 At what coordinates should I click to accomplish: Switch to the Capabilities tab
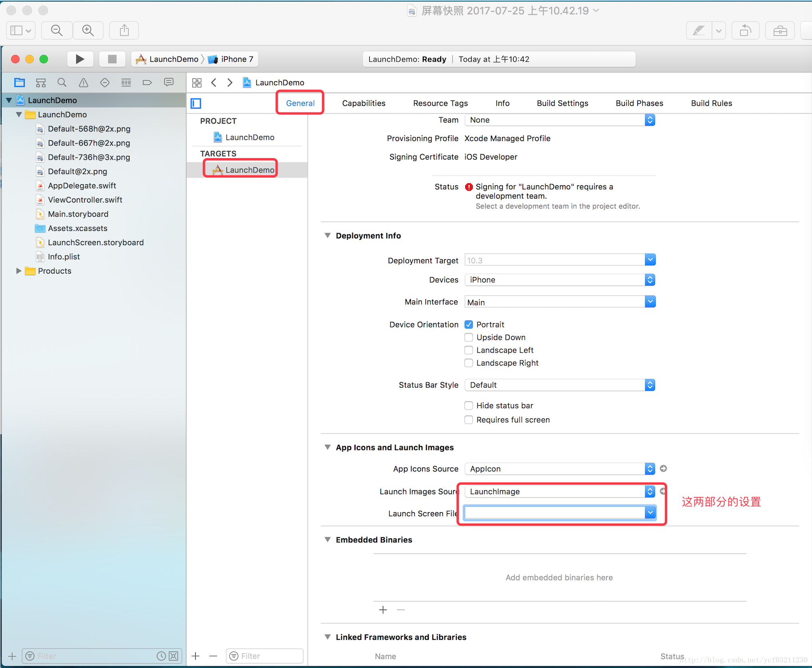pyautogui.click(x=364, y=103)
